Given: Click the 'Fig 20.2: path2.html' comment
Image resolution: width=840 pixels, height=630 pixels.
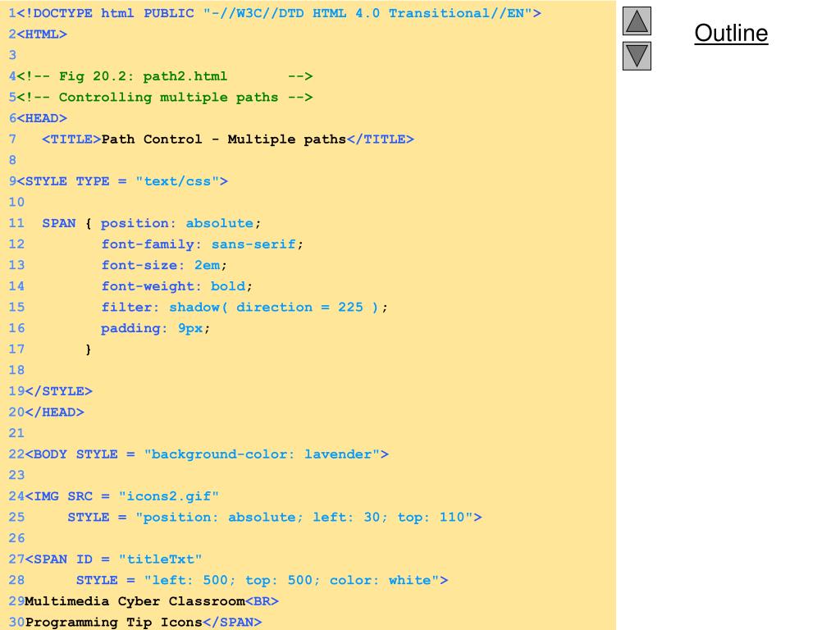Looking at the screenshot, I should point(164,76).
